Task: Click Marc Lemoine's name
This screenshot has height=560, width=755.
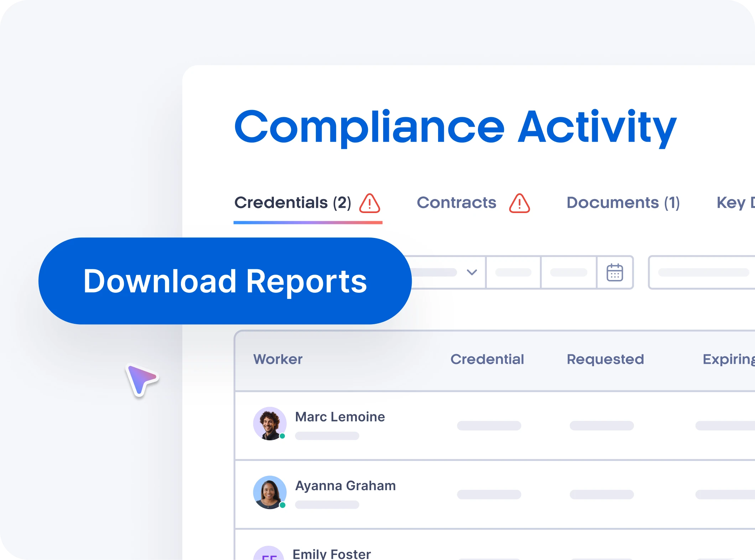Action: [x=339, y=417]
